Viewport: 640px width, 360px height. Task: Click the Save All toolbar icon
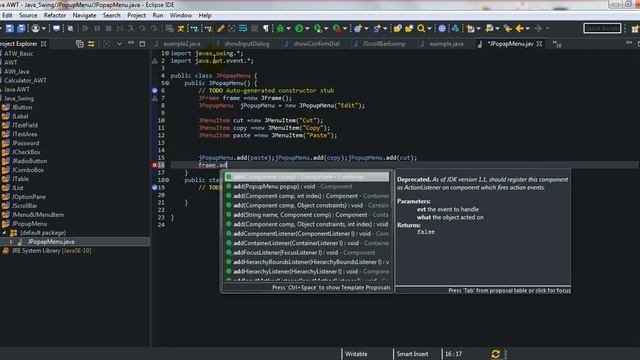pos(21,29)
